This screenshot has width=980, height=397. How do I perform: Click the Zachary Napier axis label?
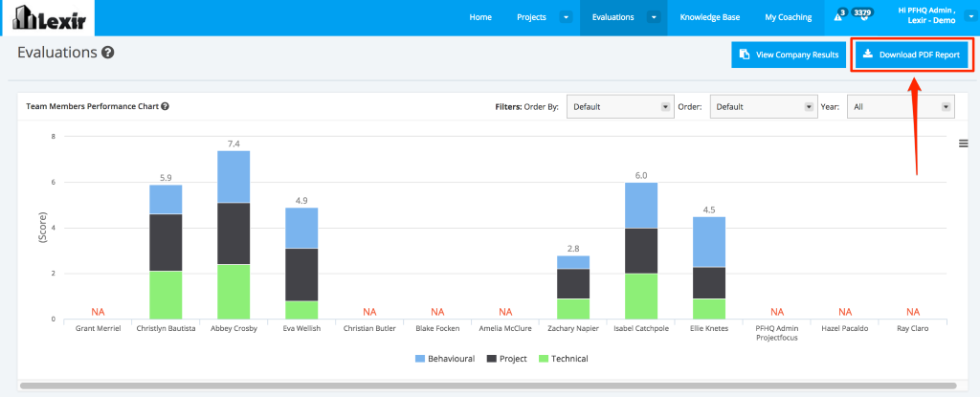pyautogui.click(x=573, y=328)
